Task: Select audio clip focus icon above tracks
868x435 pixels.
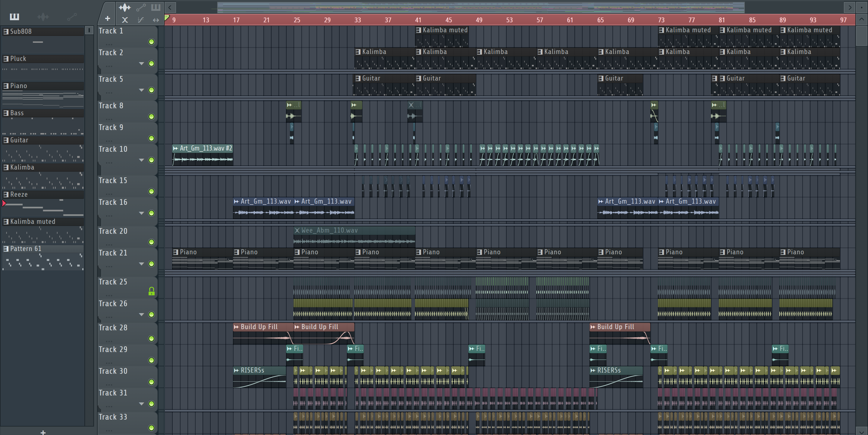Action: [x=125, y=7]
